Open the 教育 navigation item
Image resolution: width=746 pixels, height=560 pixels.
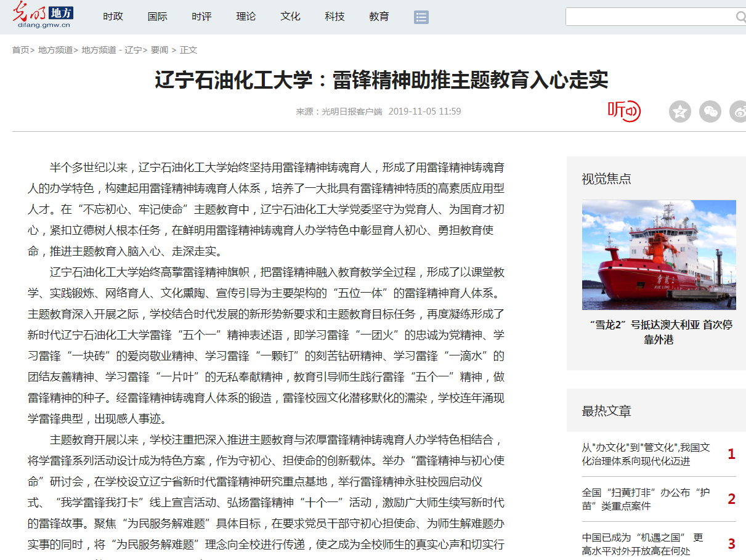point(379,17)
